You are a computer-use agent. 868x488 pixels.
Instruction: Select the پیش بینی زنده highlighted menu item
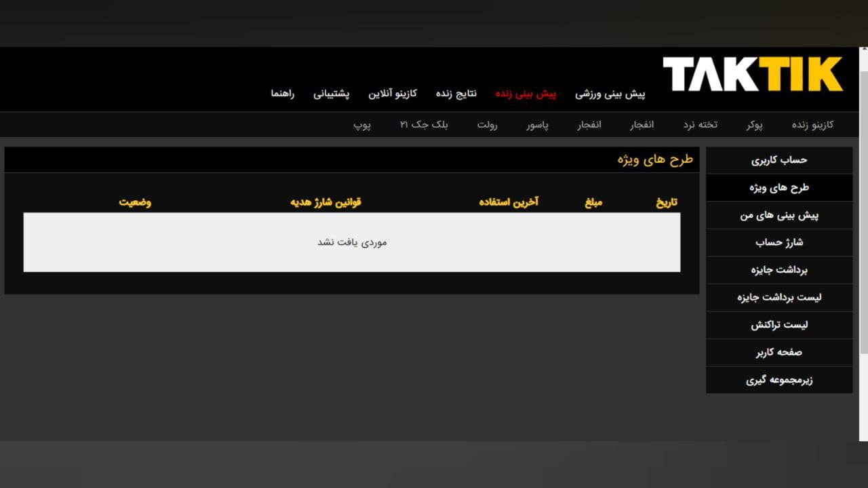528,94
